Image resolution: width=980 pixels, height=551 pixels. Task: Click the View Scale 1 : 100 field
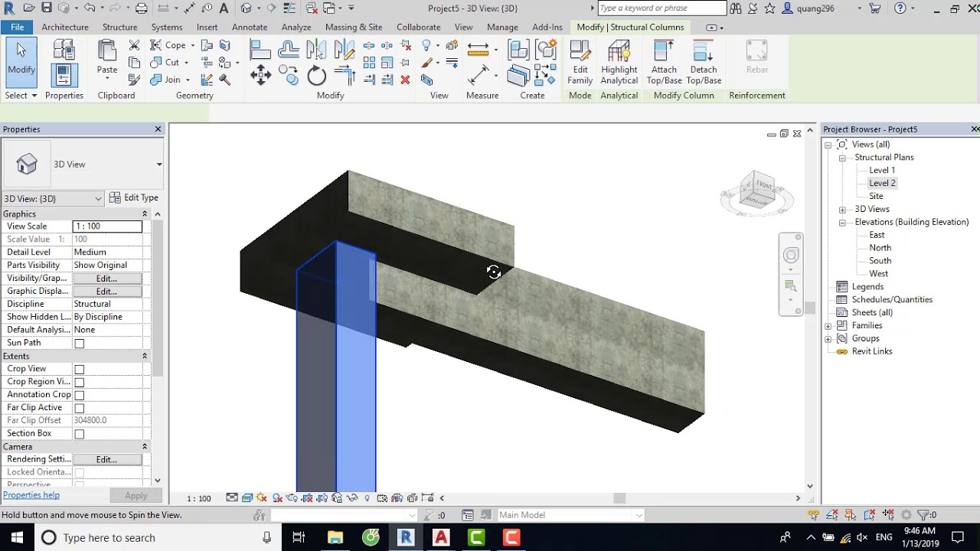[x=107, y=227]
